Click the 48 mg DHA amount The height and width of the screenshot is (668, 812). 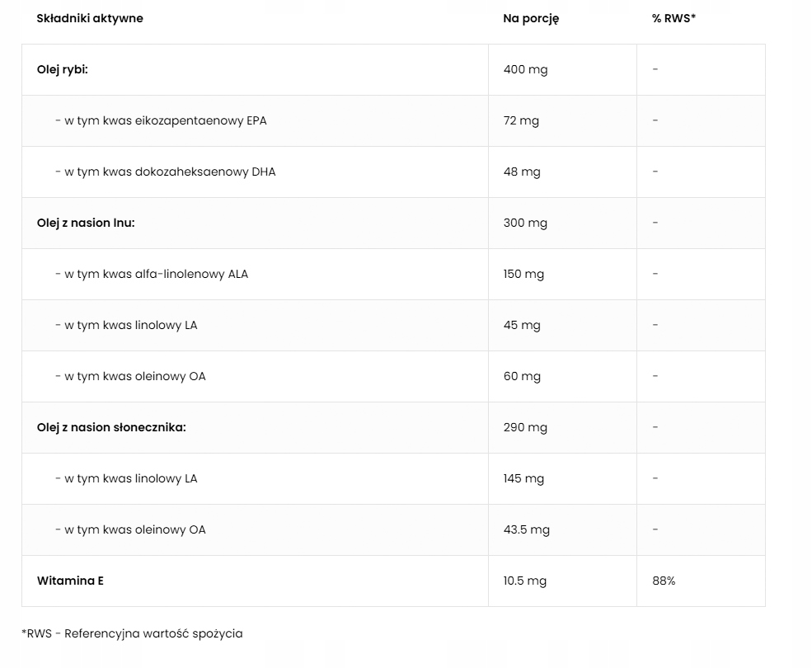(522, 172)
